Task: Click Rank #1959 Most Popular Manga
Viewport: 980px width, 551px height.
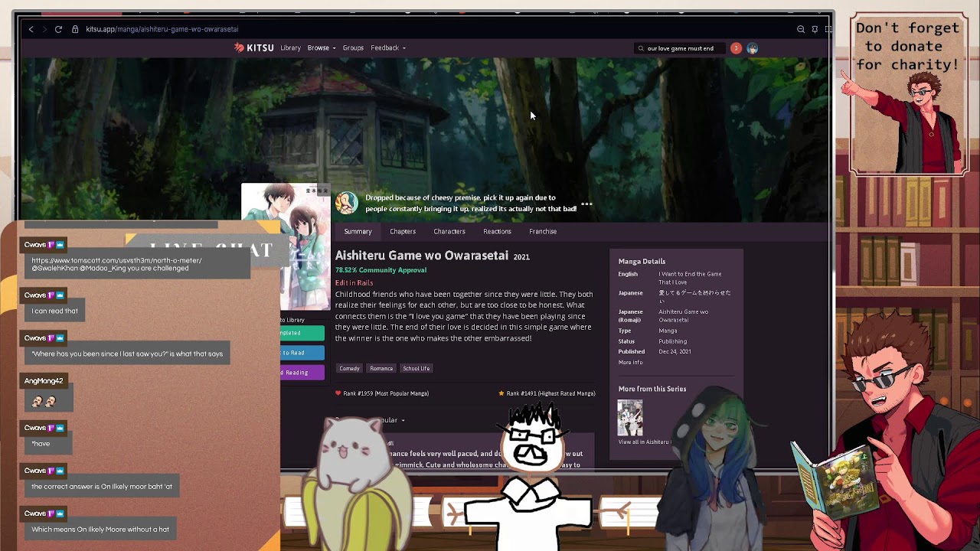Action: [386, 393]
